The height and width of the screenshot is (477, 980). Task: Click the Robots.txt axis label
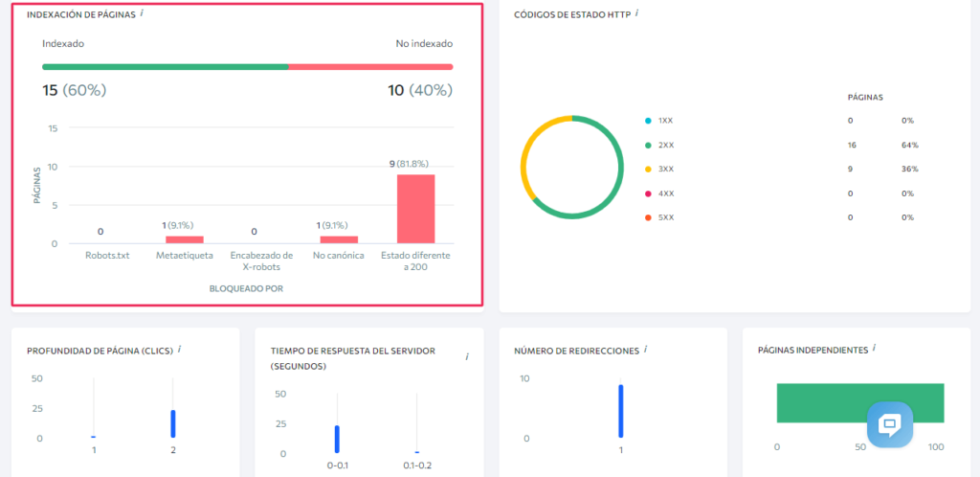click(107, 256)
